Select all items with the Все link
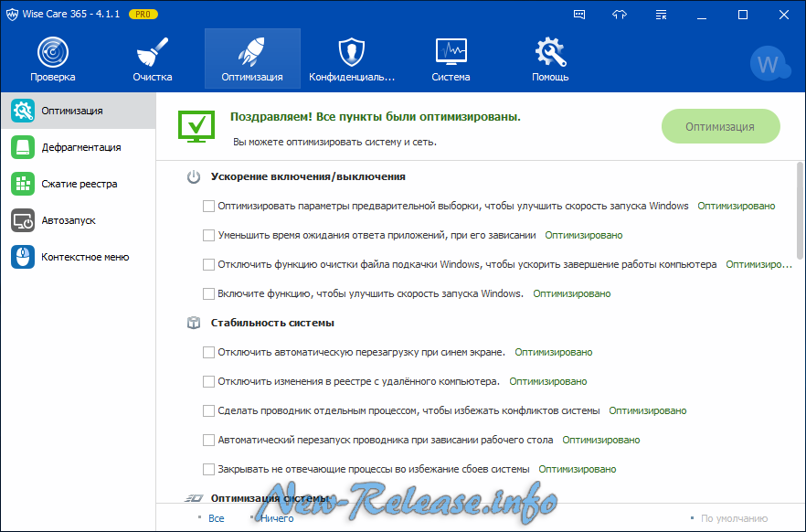 [217, 518]
